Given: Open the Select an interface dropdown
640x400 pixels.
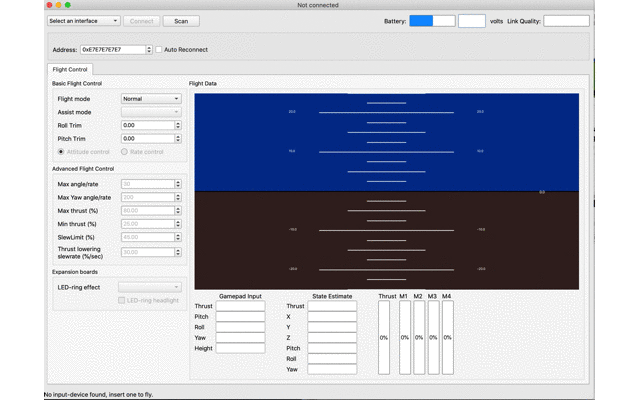Looking at the screenshot, I should click(83, 21).
